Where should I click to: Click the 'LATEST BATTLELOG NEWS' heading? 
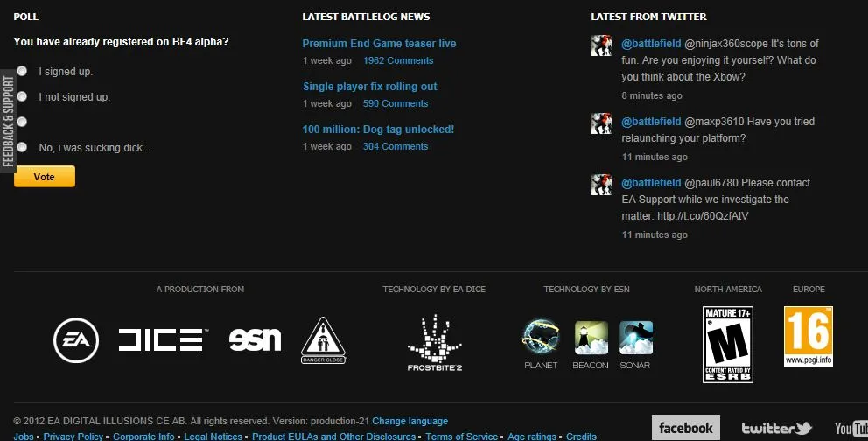[366, 17]
